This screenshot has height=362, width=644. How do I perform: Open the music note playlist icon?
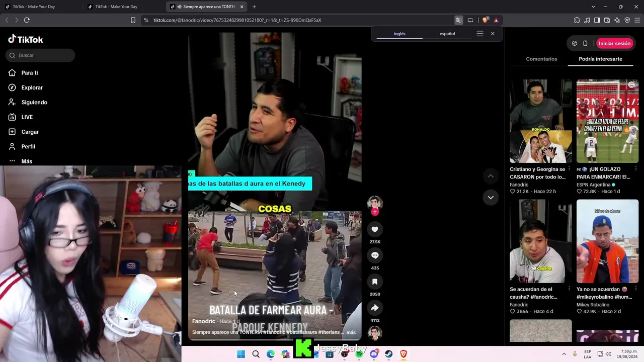[x=587, y=20]
